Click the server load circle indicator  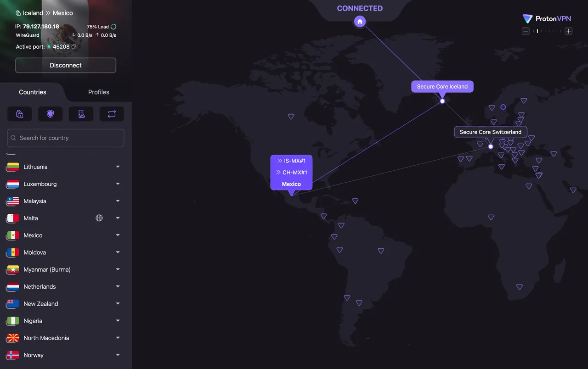pos(113,27)
